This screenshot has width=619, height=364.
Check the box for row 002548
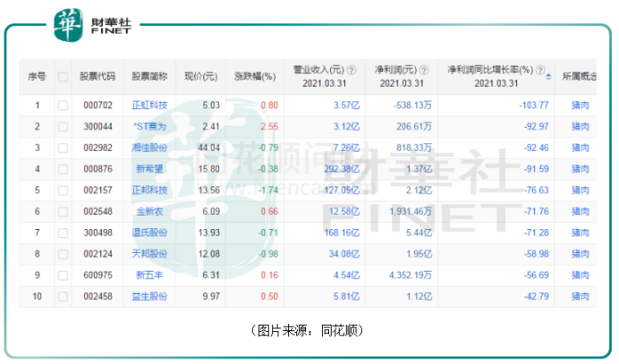point(63,212)
